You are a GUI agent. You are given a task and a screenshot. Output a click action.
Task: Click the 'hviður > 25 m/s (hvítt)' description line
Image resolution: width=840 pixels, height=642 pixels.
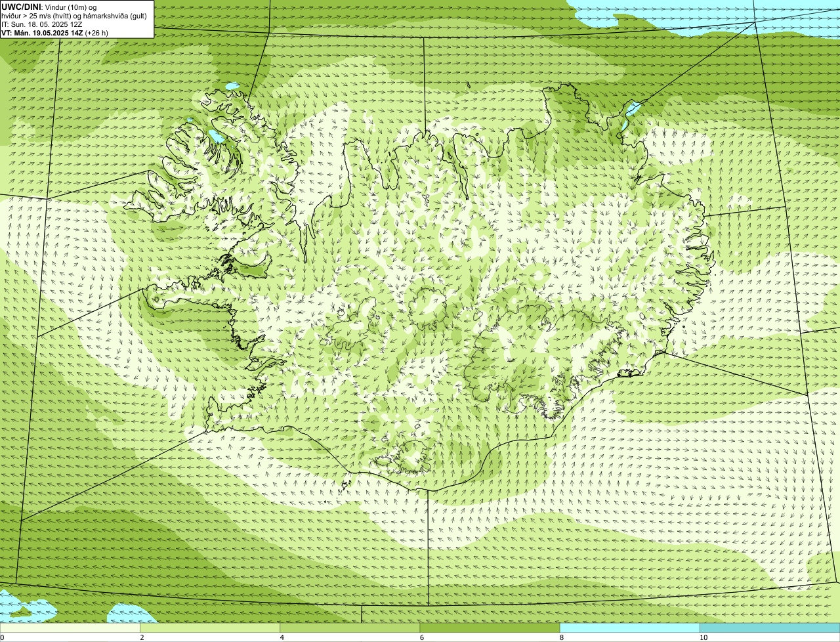click(x=74, y=16)
